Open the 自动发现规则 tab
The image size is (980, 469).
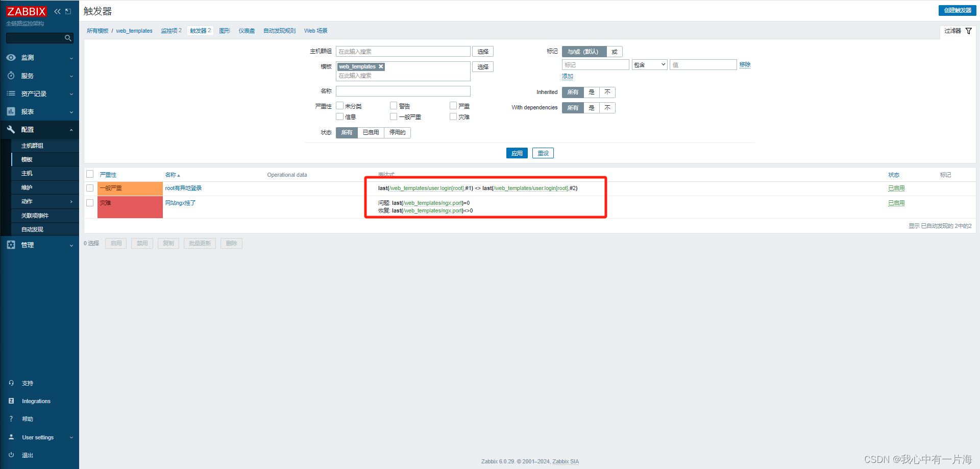279,31
